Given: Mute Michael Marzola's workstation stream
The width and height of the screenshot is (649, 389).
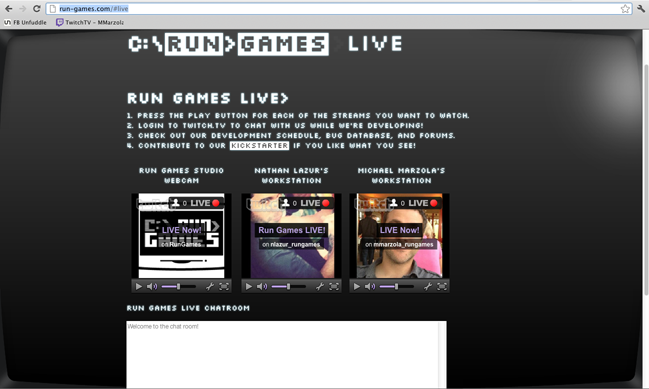Looking at the screenshot, I should click(370, 286).
